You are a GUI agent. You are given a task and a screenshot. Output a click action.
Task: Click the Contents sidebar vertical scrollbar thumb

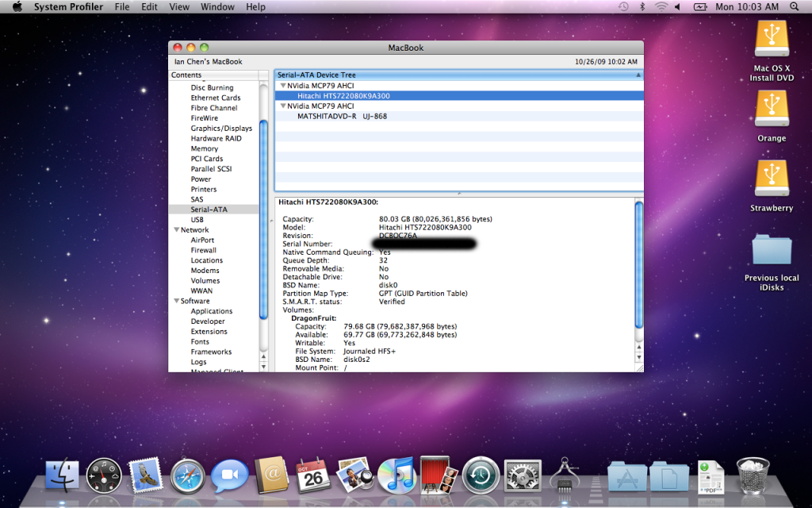pos(263,220)
